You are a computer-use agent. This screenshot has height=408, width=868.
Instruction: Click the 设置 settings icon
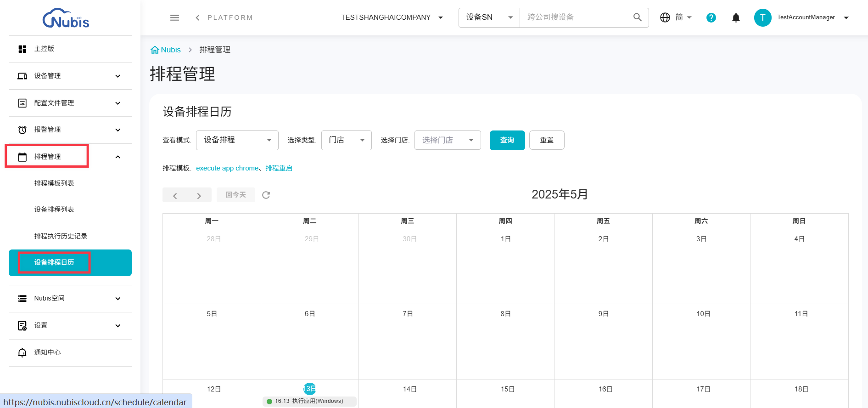click(x=22, y=326)
